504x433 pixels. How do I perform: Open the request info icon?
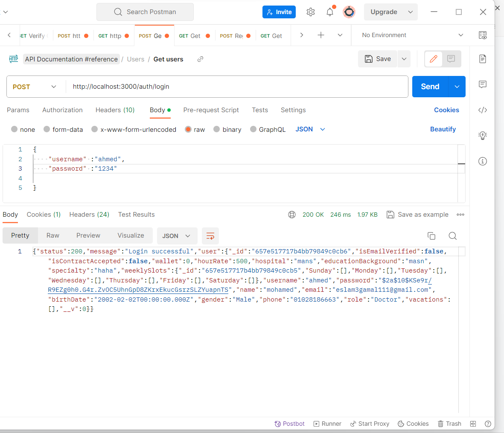coord(483,161)
